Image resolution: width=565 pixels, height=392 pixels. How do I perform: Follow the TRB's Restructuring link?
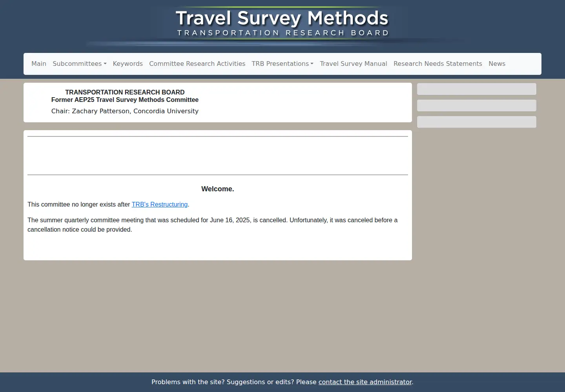coord(160,204)
